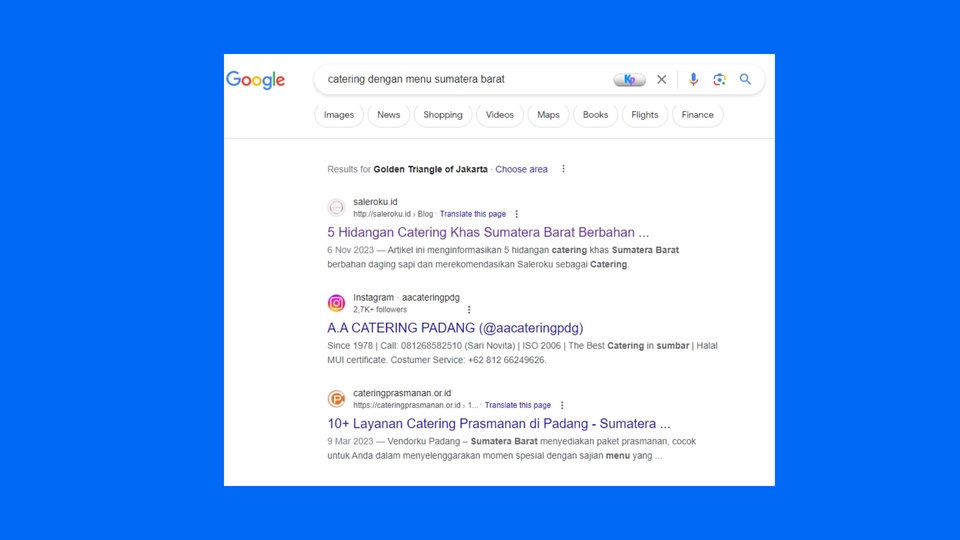
Task: Click the http://saleroku.id › Blog breadcrumb
Action: pyautogui.click(x=393, y=214)
